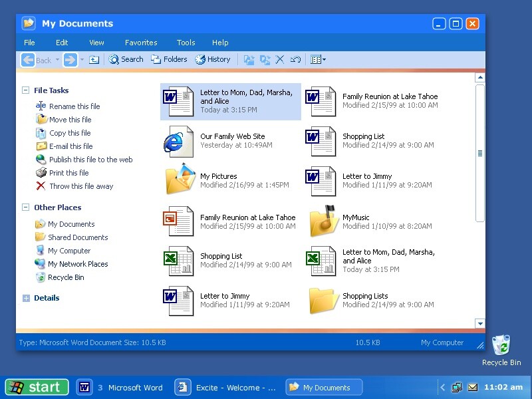The height and width of the screenshot is (399, 532).
Task: Open the History pane
Action: [213, 59]
